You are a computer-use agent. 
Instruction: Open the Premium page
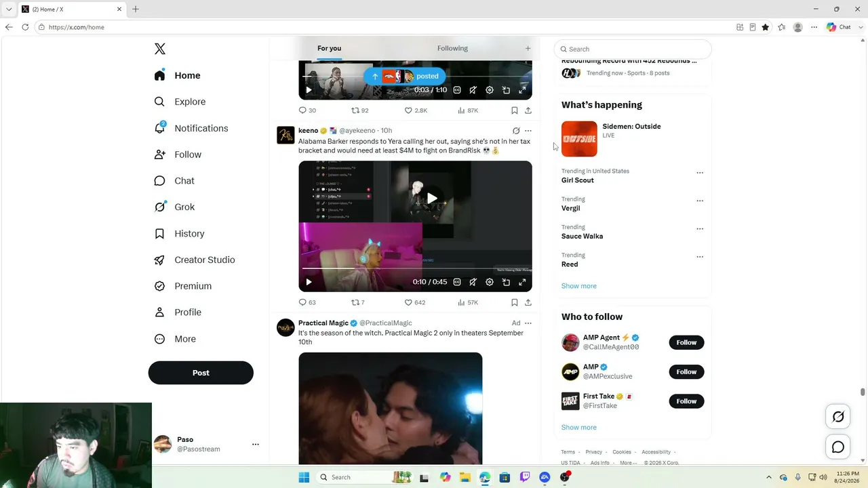pyautogui.click(x=183, y=286)
